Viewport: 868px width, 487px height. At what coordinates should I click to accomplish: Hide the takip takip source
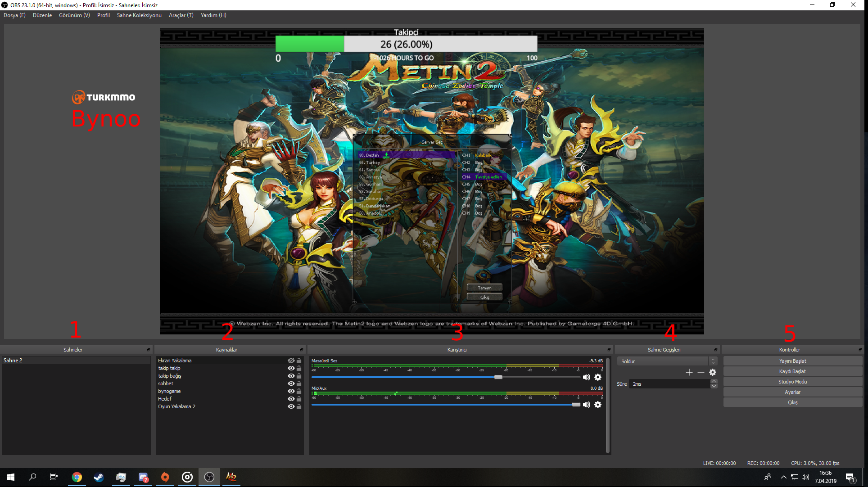pos(291,368)
